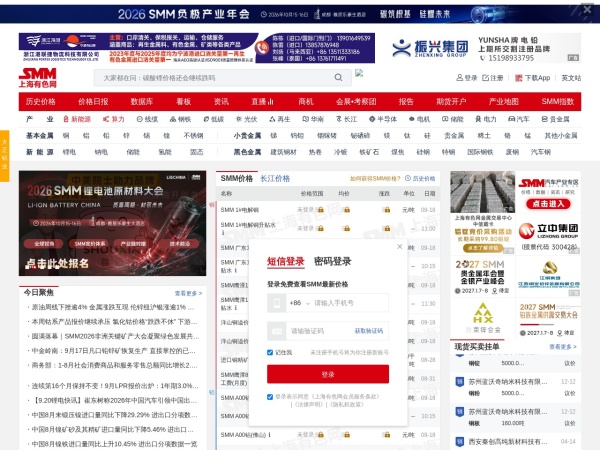Open news headline starting with 中金岭南：9月17日
Image resolution: width=600 pixels, height=450 pixels.
coord(113,351)
